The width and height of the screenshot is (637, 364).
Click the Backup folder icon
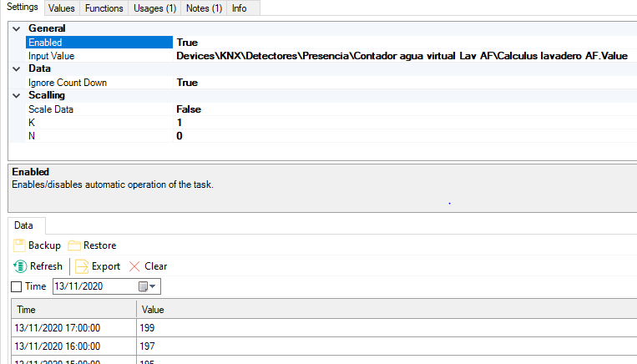pyautogui.click(x=18, y=245)
